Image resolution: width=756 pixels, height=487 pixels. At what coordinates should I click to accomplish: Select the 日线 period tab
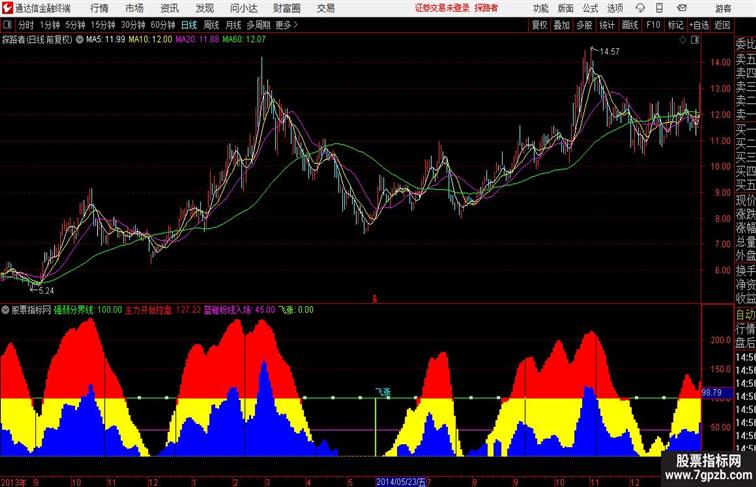click(189, 25)
